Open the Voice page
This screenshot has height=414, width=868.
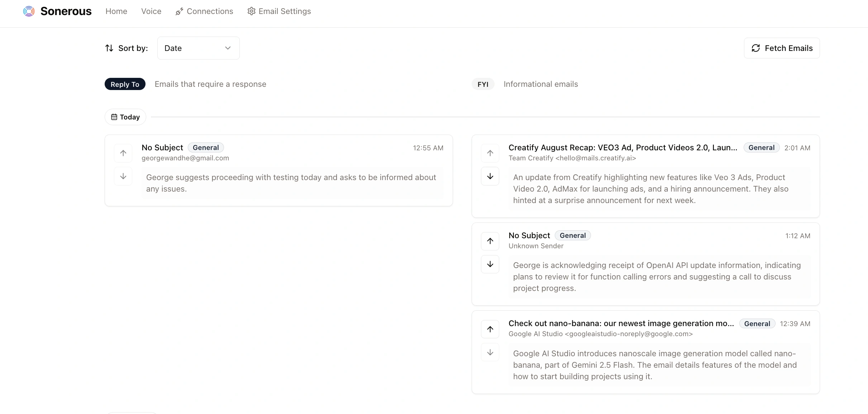click(151, 11)
